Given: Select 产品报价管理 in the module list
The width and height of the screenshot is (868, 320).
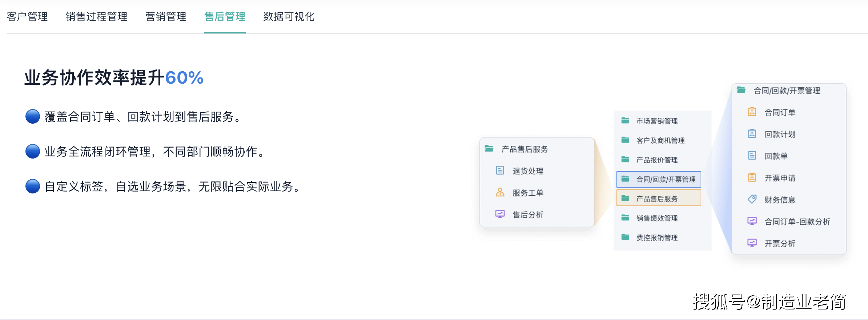Looking at the screenshot, I should pyautogui.click(x=657, y=160).
